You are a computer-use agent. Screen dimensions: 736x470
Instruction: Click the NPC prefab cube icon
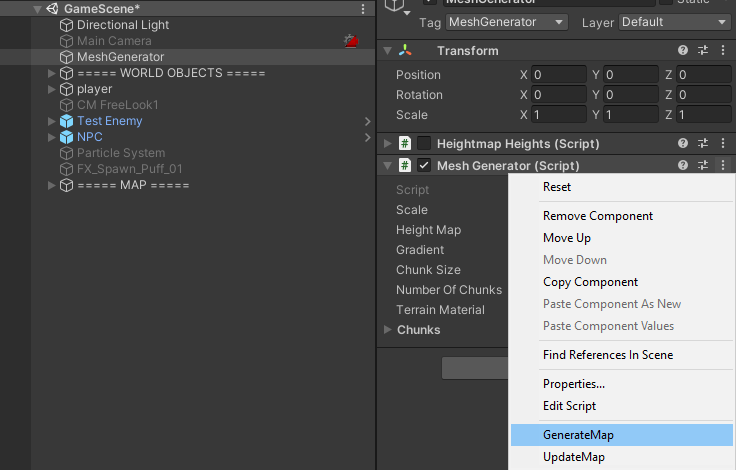pyautogui.click(x=66, y=137)
